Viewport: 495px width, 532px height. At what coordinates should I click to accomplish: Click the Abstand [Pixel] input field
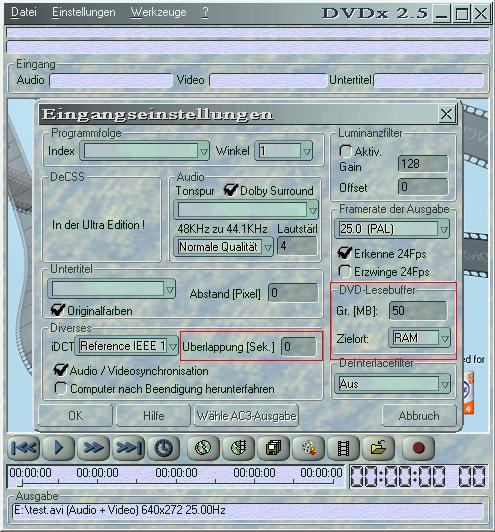coord(293,293)
